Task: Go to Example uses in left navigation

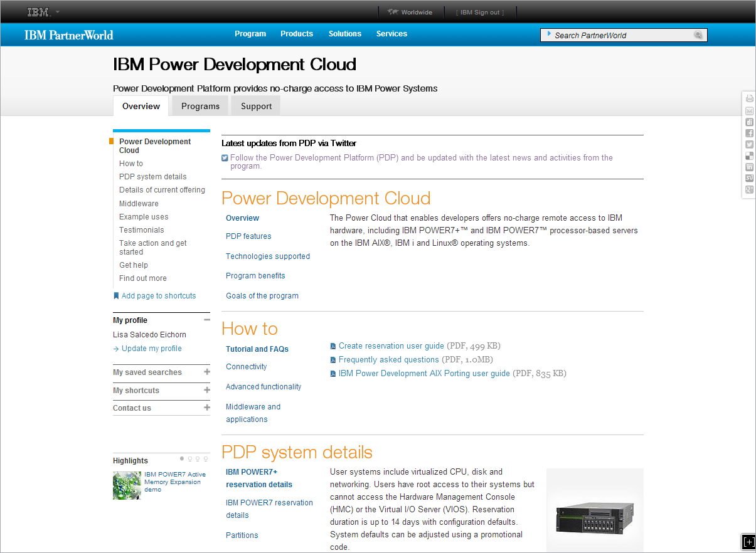Action: coord(144,217)
